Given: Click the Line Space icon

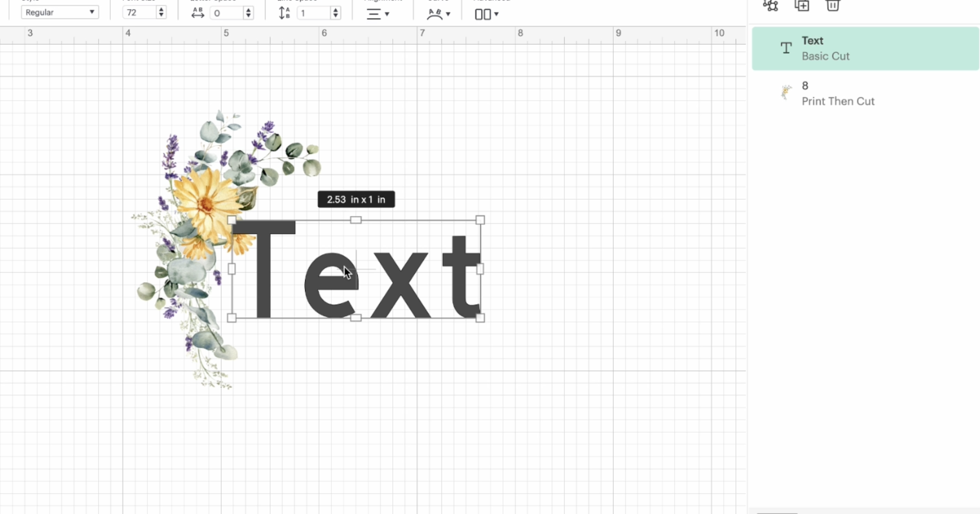Looking at the screenshot, I should point(284,13).
